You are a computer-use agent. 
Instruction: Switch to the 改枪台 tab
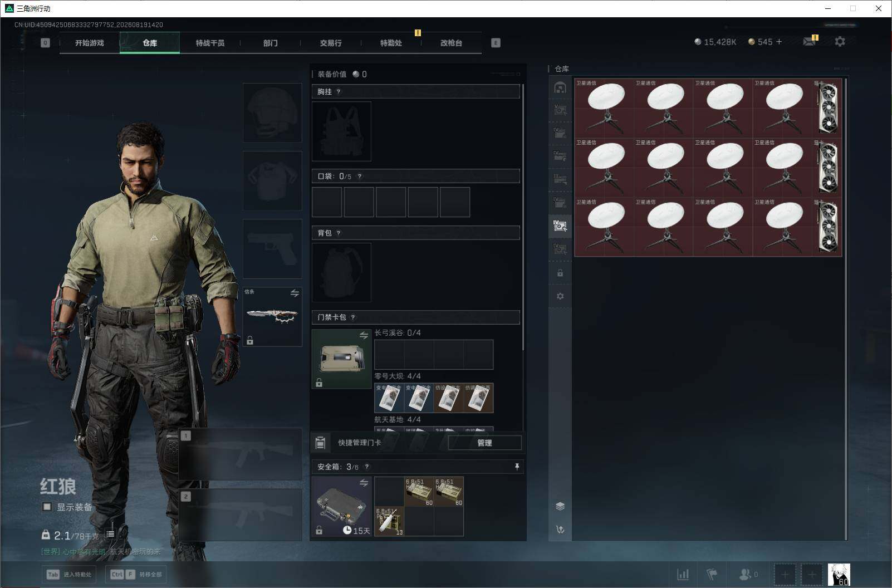pos(451,43)
